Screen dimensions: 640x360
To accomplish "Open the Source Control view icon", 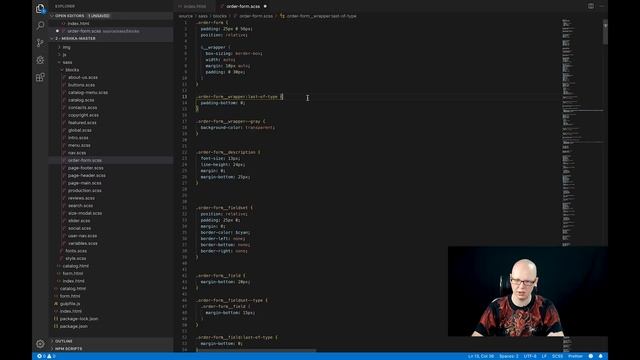I will 40,42.
